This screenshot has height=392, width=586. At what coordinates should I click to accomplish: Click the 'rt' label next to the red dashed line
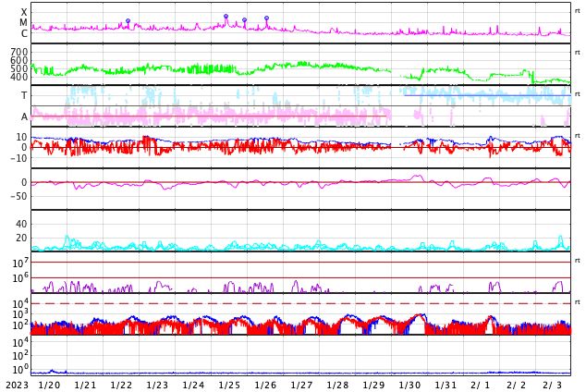point(578,302)
